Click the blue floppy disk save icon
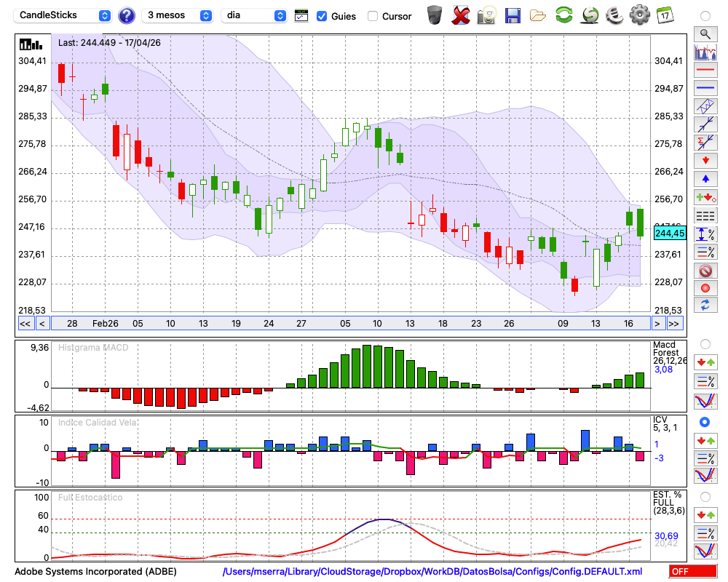Image resolution: width=728 pixels, height=582 pixels. [513, 16]
